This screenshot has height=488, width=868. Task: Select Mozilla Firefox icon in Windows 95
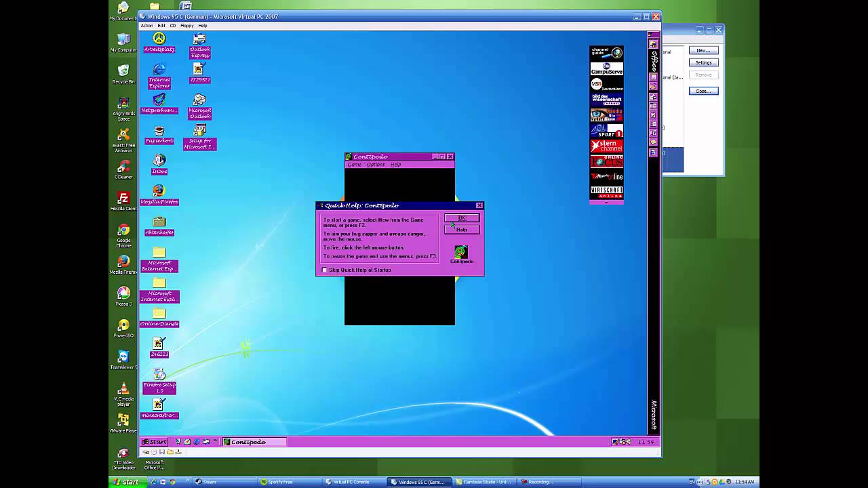(159, 195)
